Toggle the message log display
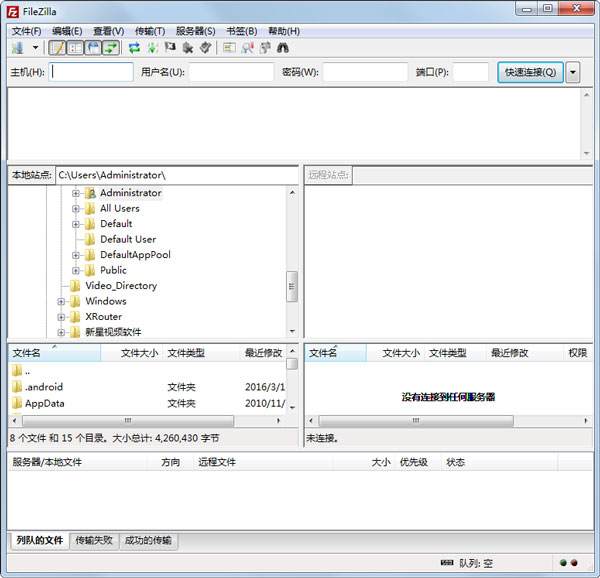The image size is (600, 578). [x=57, y=47]
